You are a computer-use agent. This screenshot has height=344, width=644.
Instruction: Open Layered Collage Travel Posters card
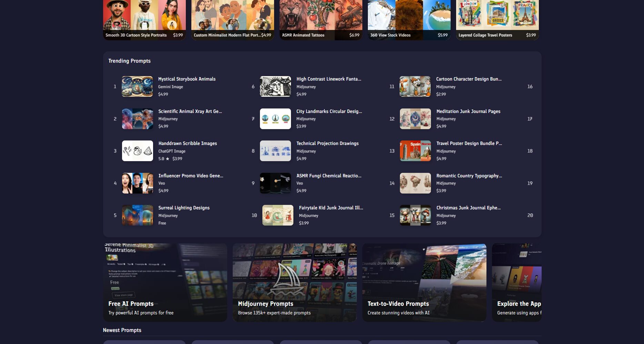(497, 20)
